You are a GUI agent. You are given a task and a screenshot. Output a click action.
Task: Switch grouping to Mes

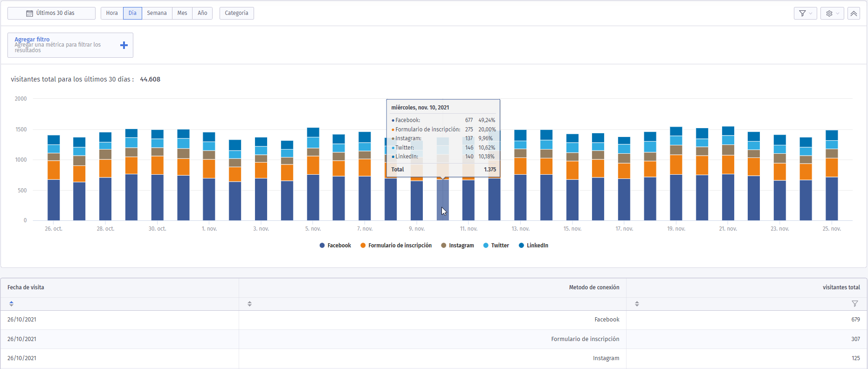point(182,13)
